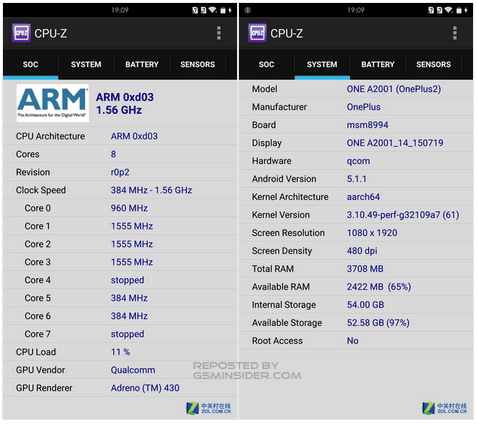Viewport: 477px width, 424px height.
Task: Switch to BATTERY tab in left screen
Action: (x=142, y=64)
